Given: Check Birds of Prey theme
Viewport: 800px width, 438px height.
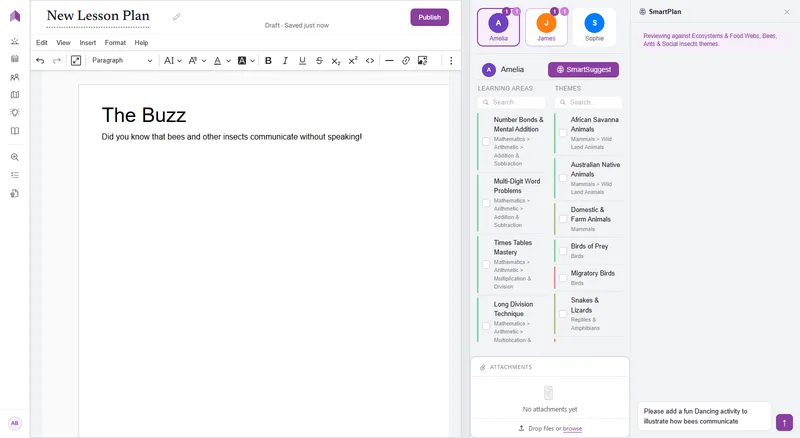Looking at the screenshot, I should tap(563, 251).
